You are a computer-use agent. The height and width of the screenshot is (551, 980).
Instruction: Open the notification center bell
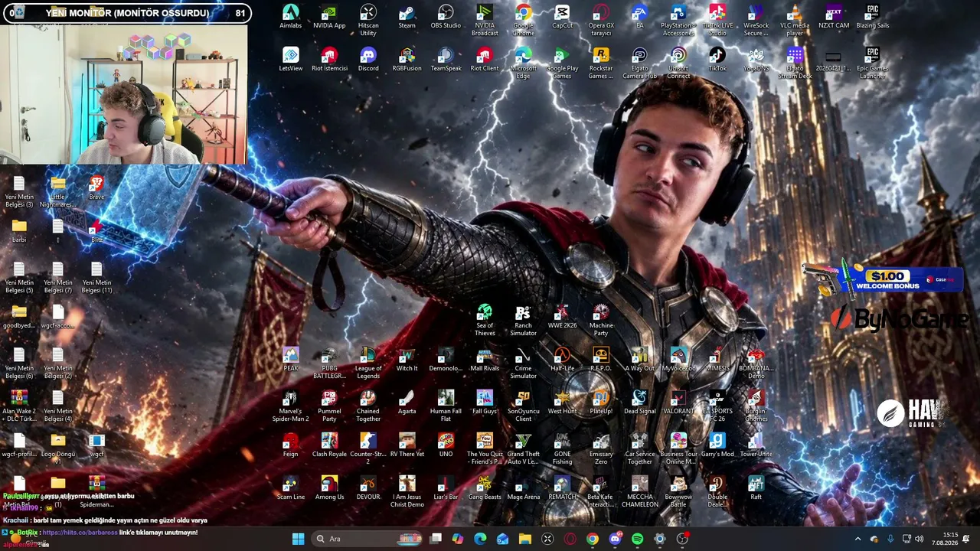[x=966, y=539]
